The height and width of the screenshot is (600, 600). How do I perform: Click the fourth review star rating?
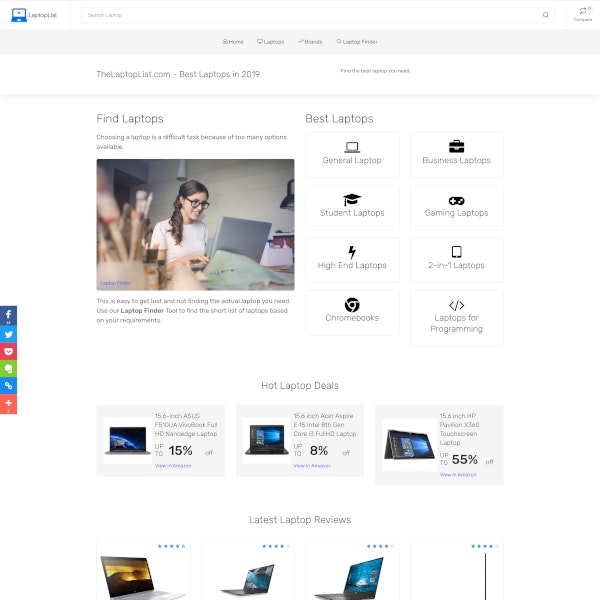tap(485, 546)
